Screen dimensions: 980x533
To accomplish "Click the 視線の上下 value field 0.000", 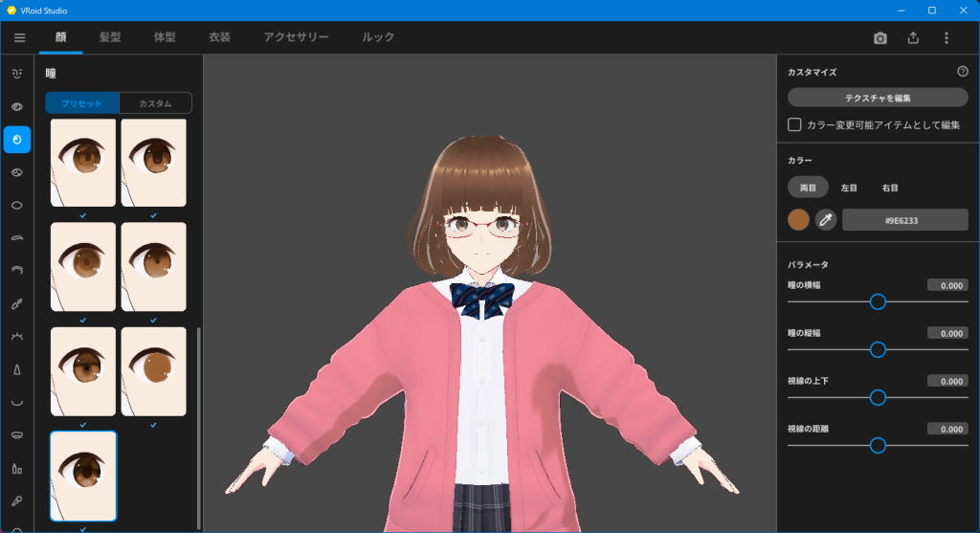I will [x=948, y=381].
